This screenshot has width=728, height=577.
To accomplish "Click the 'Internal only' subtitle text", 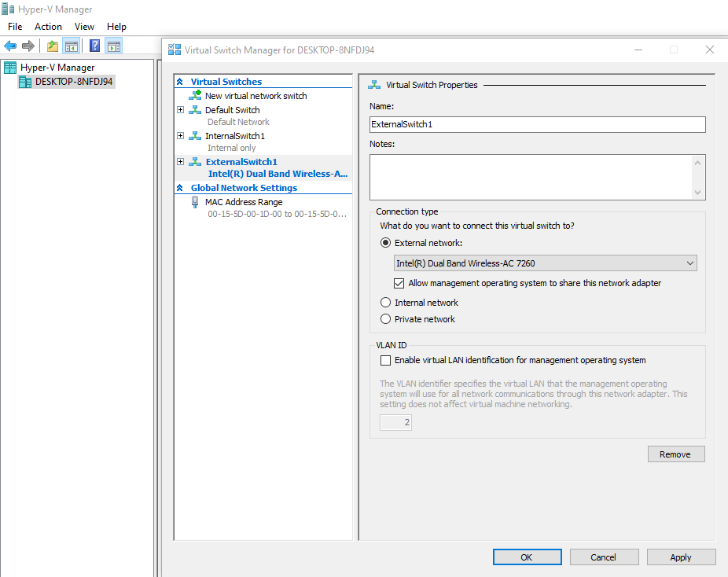I will [x=231, y=148].
